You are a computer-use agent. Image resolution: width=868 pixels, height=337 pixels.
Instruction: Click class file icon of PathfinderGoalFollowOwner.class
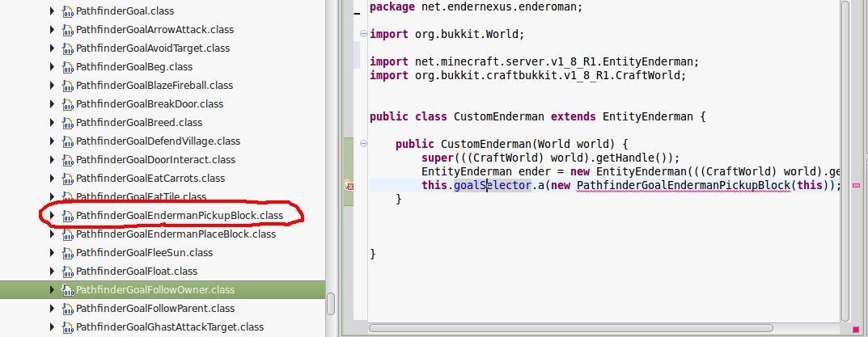pyautogui.click(x=67, y=290)
